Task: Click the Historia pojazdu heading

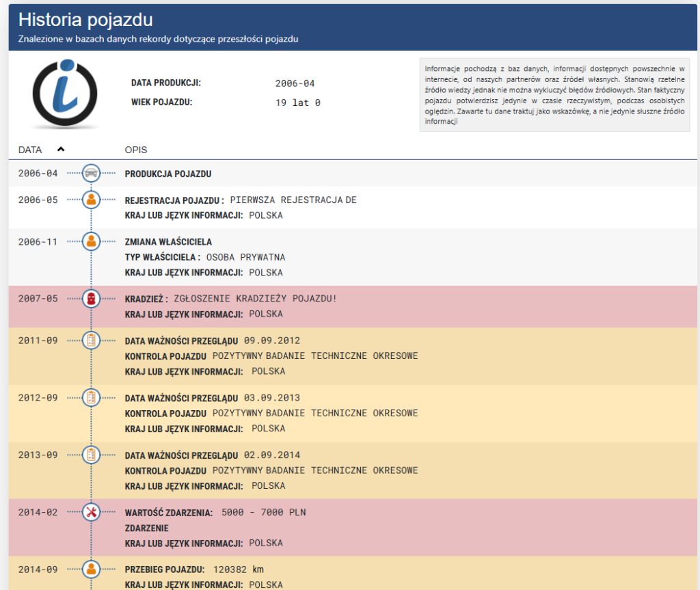Action: [85, 20]
